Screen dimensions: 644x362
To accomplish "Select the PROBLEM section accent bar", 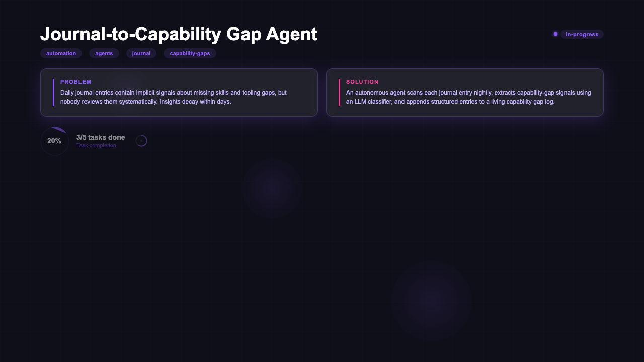I will click(54, 92).
